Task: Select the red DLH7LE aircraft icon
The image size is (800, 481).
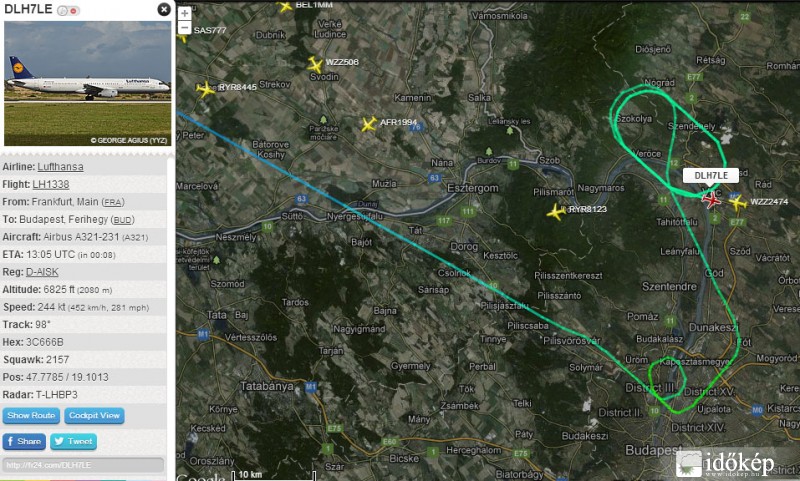Action: tap(711, 199)
